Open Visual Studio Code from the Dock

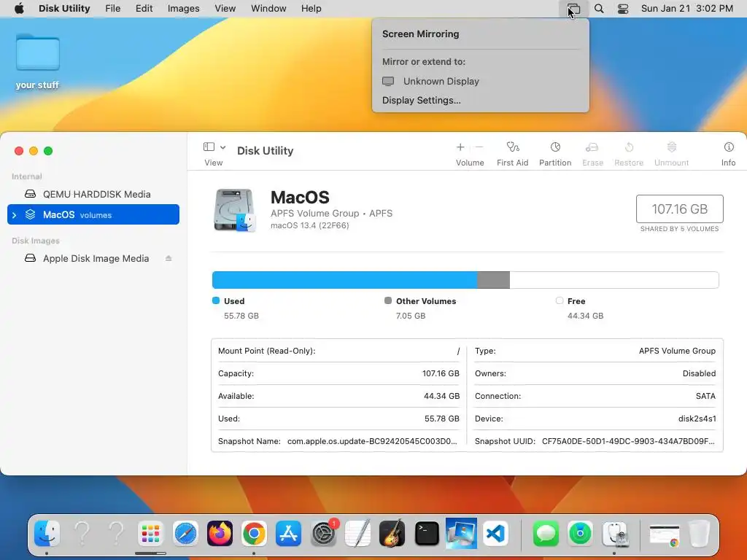(x=495, y=533)
